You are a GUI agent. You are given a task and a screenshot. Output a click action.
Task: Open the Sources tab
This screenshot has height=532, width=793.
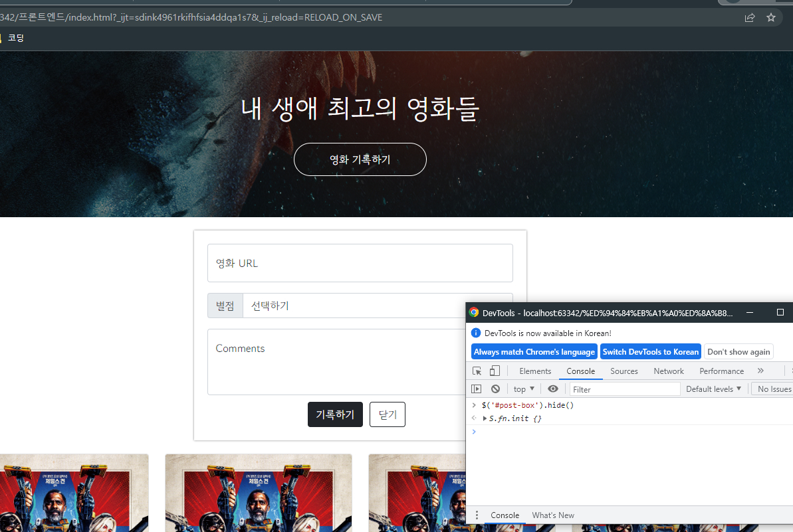[624, 371]
